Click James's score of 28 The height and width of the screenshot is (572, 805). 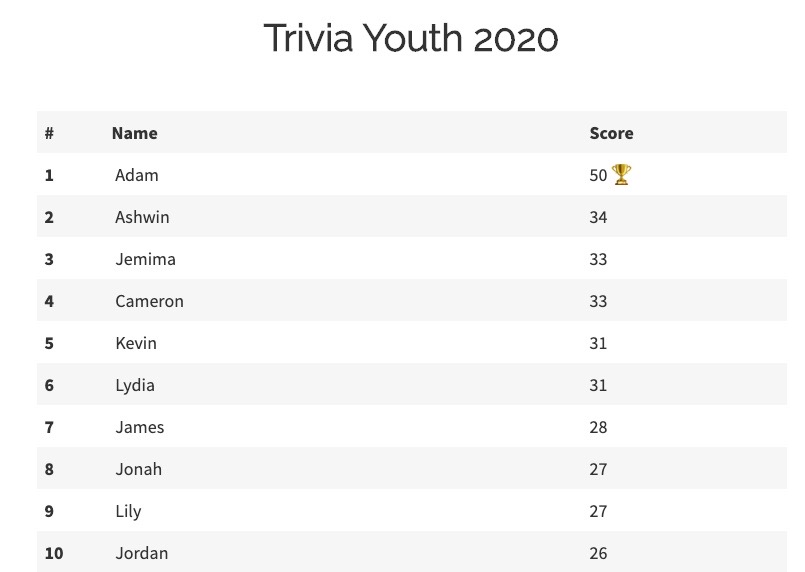[598, 428]
